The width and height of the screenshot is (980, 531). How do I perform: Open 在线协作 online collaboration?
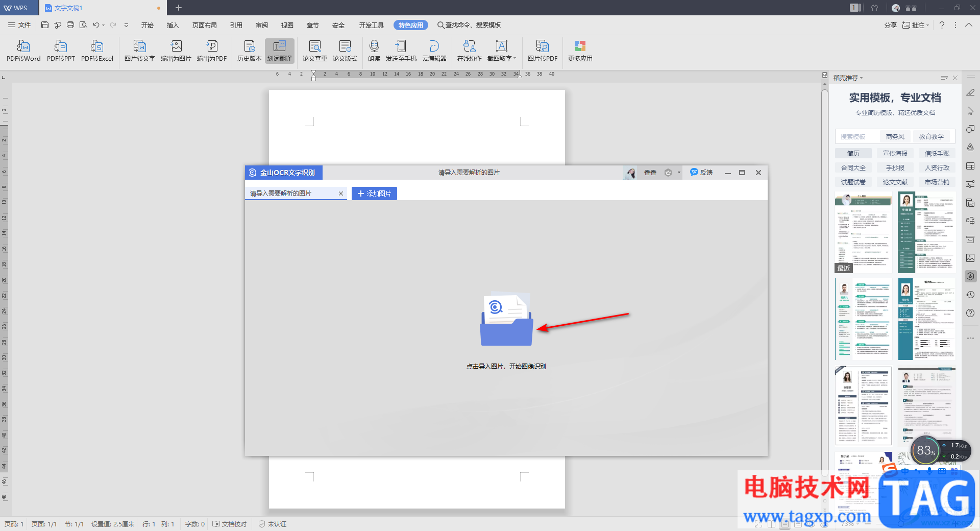point(469,51)
